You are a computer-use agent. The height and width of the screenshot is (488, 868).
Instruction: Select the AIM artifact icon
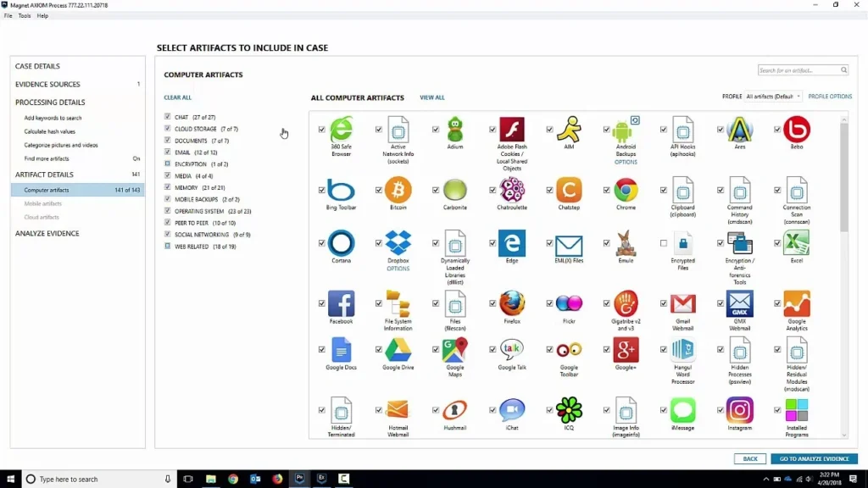[569, 130]
